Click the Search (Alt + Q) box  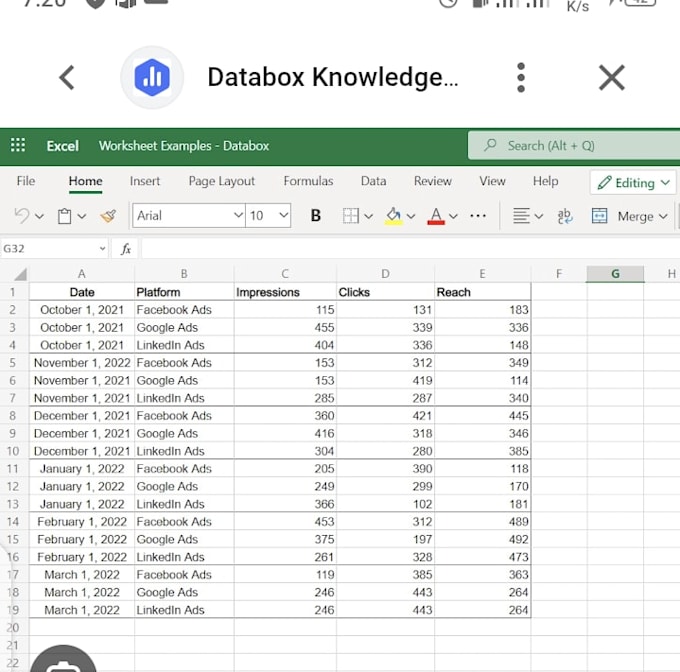[x=574, y=145]
